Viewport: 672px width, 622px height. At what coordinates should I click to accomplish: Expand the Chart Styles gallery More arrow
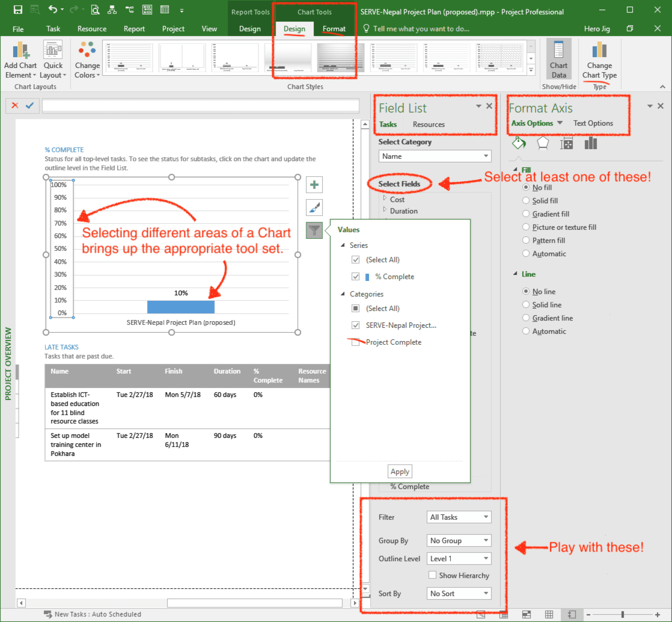(x=531, y=70)
